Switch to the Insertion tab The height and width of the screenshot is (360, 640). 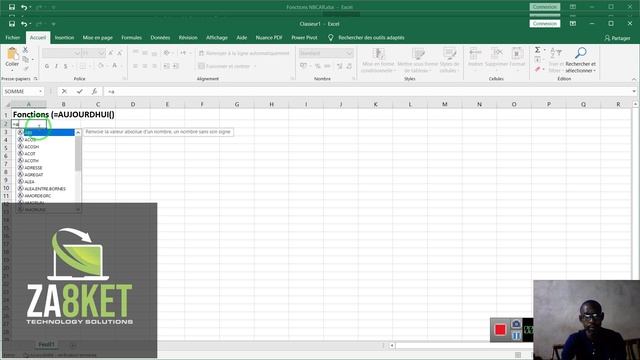click(64, 38)
